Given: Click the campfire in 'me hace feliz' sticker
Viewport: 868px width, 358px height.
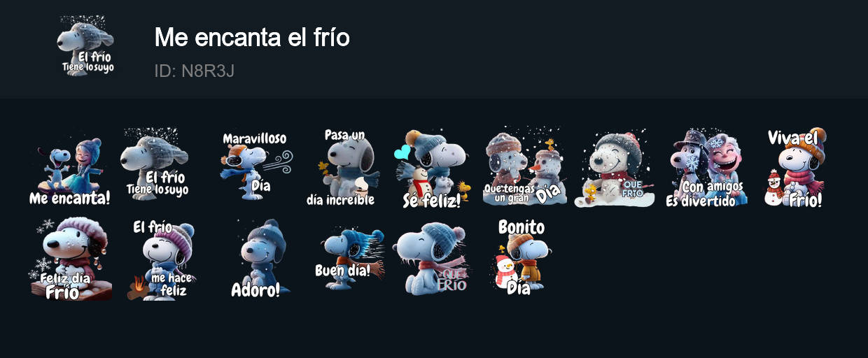Looking at the screenshot, I should (x=139, y=287).
